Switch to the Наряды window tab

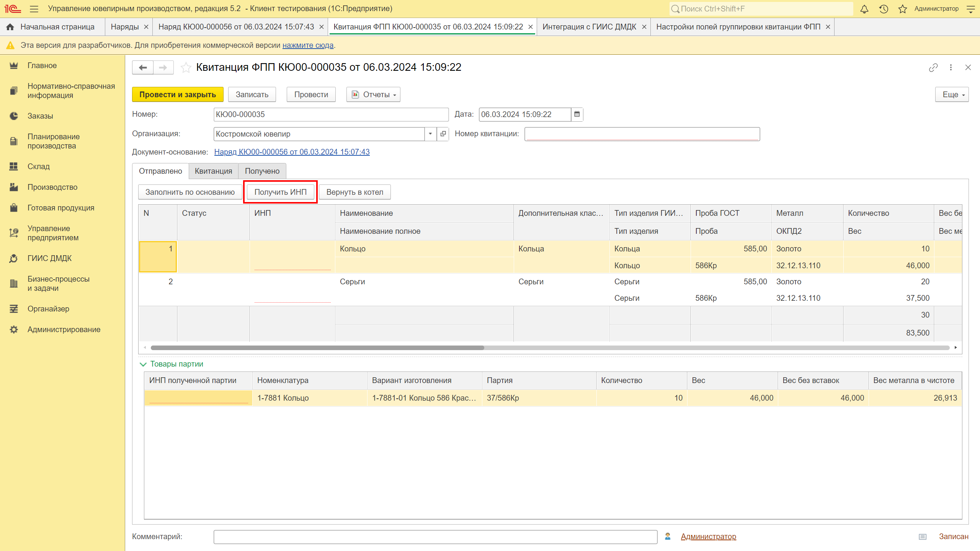[x=125, y=27]
